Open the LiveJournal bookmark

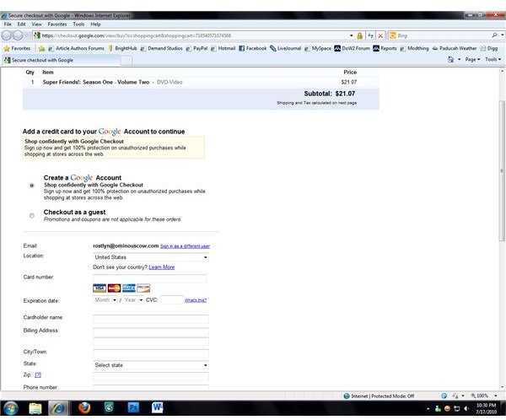point(286,48)
